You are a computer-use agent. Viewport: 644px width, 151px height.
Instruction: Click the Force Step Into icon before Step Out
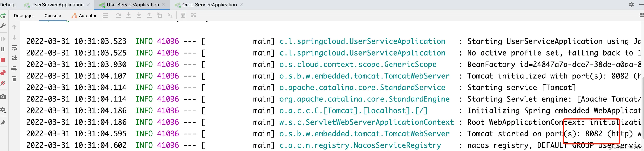(139, 15)
